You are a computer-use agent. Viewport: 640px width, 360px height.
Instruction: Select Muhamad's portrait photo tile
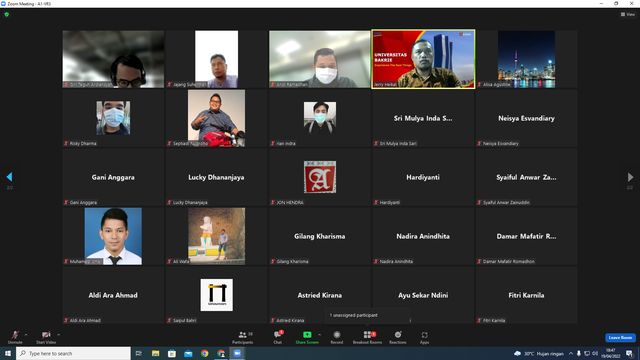[113, 236]
